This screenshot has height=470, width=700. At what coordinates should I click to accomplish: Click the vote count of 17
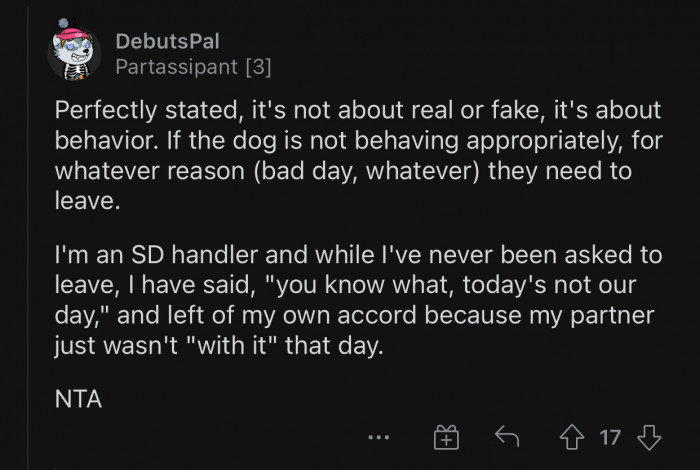click(x=610, y=437)
